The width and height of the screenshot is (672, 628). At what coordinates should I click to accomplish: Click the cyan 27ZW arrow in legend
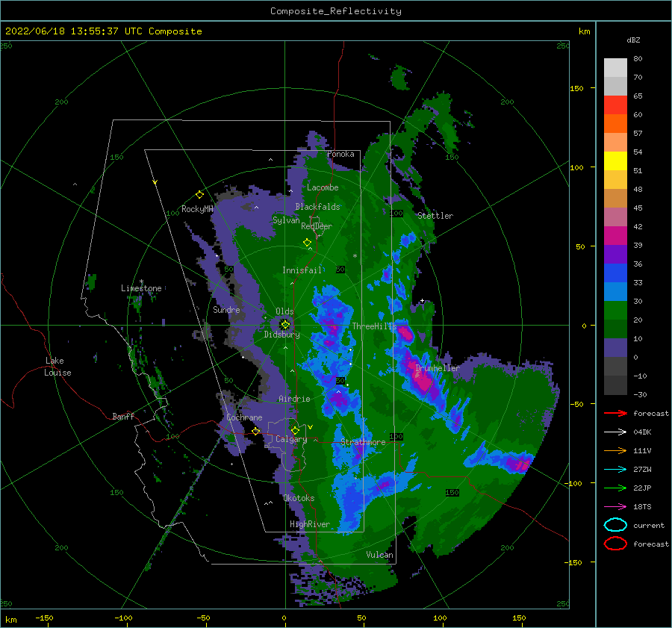pos(615,470)
